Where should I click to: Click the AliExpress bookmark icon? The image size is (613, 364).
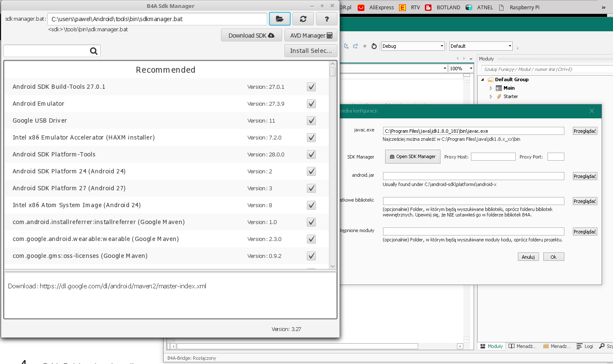(x=361, y=7)
